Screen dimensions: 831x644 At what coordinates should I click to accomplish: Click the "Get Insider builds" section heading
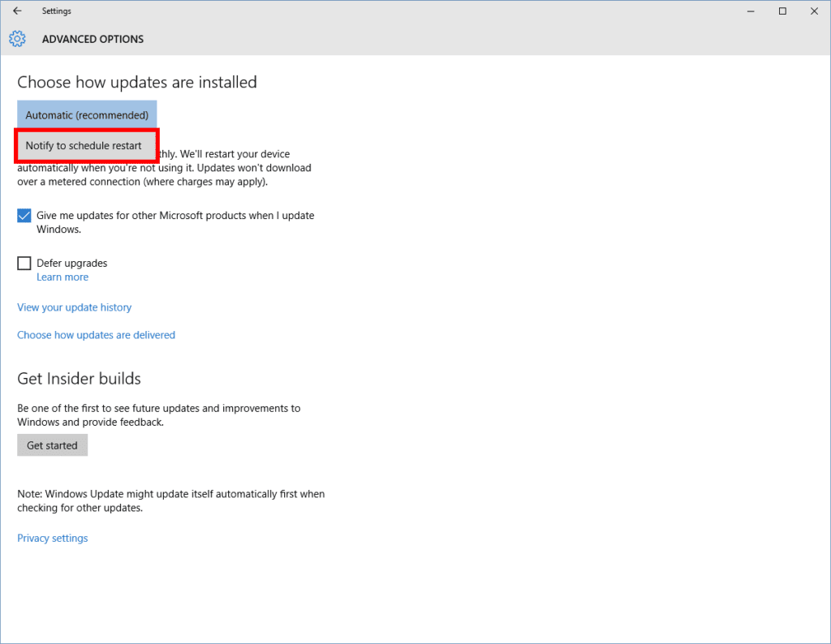pos(79,378)
